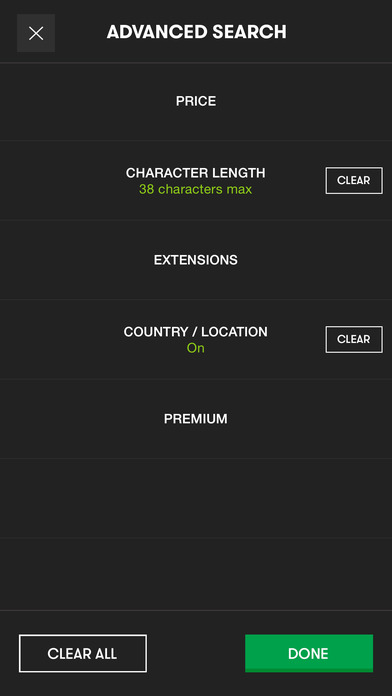The width and height of the screenshot is (392, 696).
Task: Reset every filter with Clear All
Action: [83, 653]
